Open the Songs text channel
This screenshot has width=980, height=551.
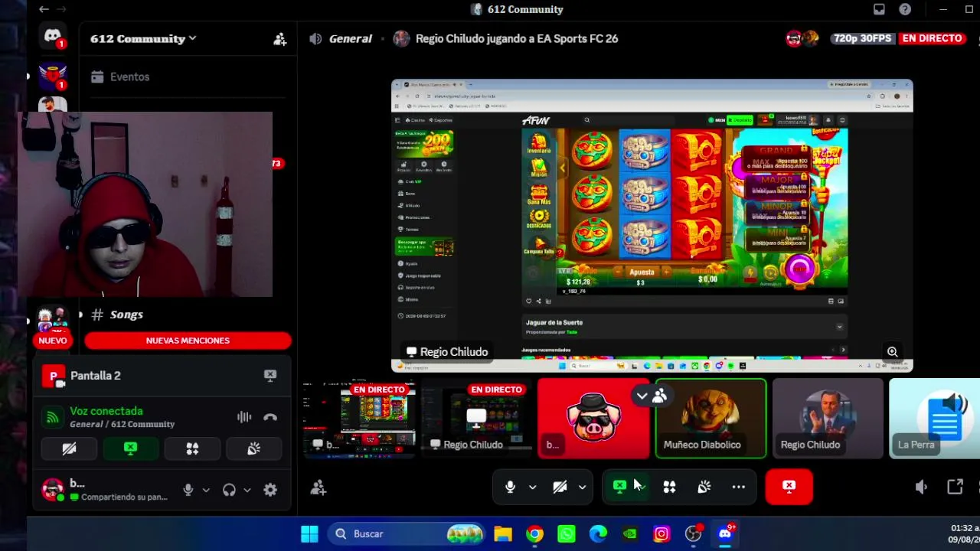point(126,315)
